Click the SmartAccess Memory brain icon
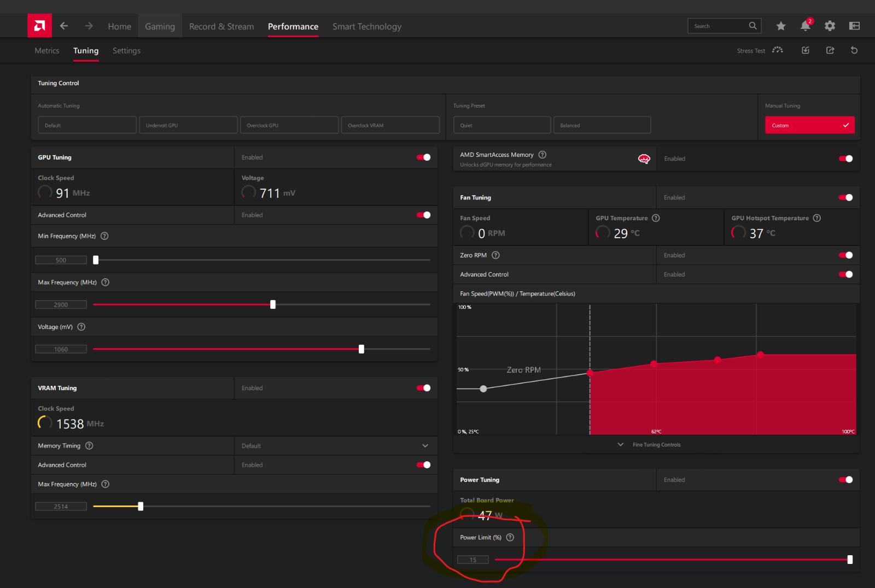 pos(644,159)
